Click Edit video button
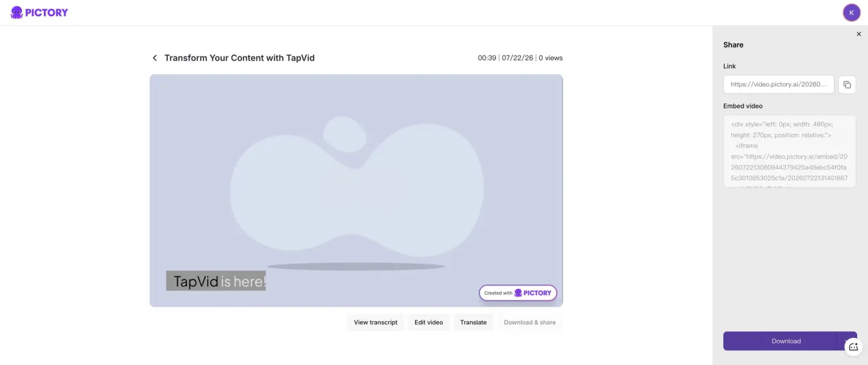The height and width of the screenshot is (365, 868). click(x=429, y=322)
